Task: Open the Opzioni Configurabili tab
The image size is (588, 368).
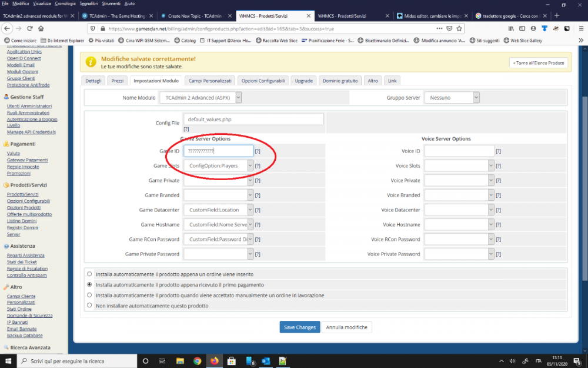Action: point(263,80)
